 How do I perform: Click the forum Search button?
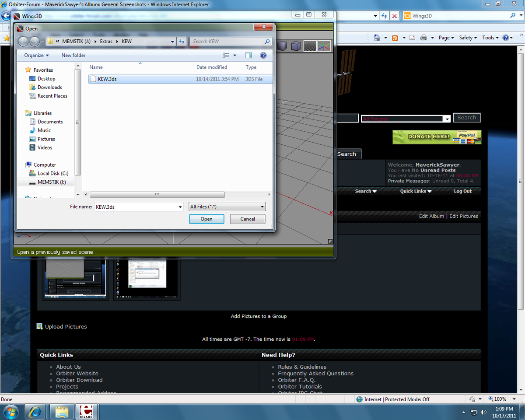[466, 118]
